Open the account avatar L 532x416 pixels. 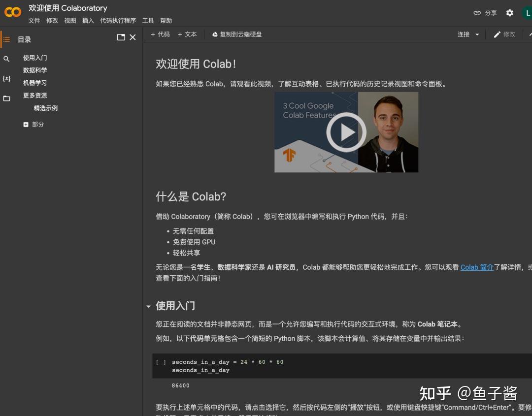527,13
